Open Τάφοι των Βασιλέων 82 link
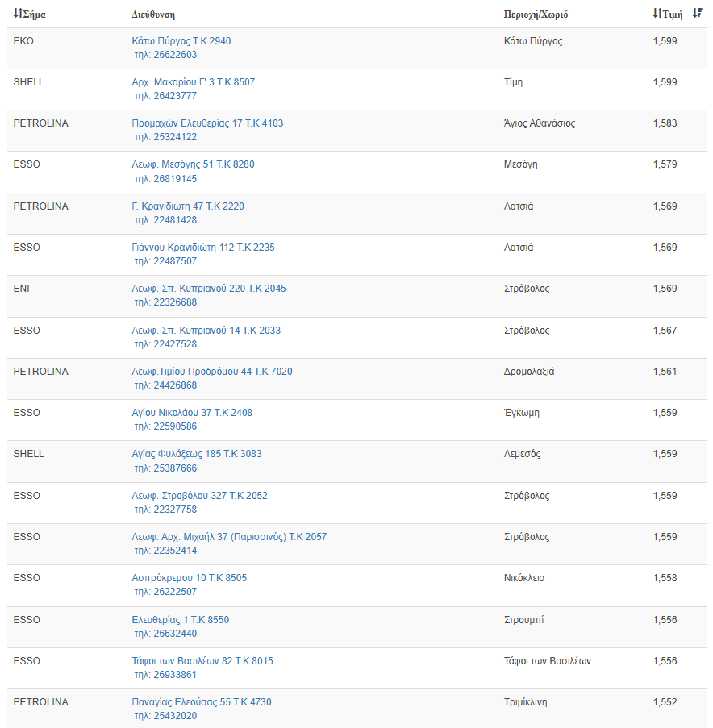Screen dimensions: 713x728 click(x=202, y=661)
